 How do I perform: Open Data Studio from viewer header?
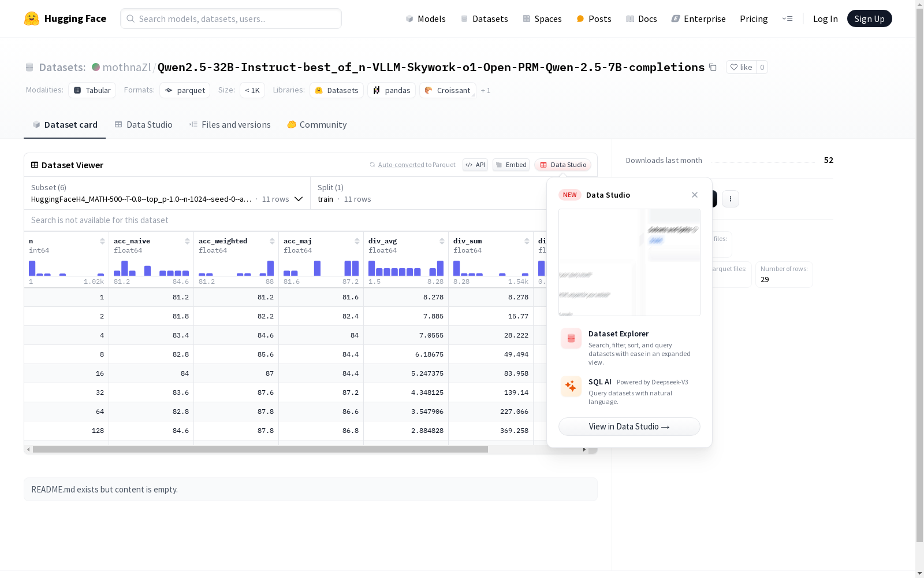[x=562, y=165]
